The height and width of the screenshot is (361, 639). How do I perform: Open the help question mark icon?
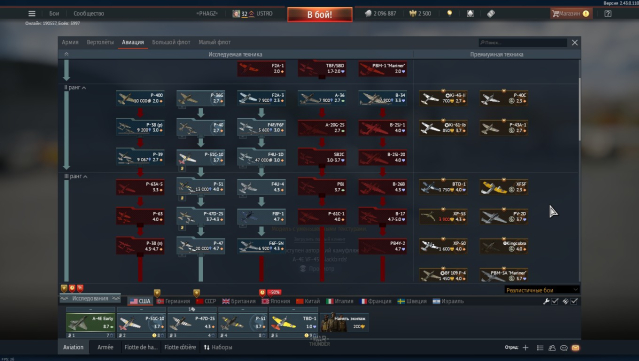(x=608, y=13)
